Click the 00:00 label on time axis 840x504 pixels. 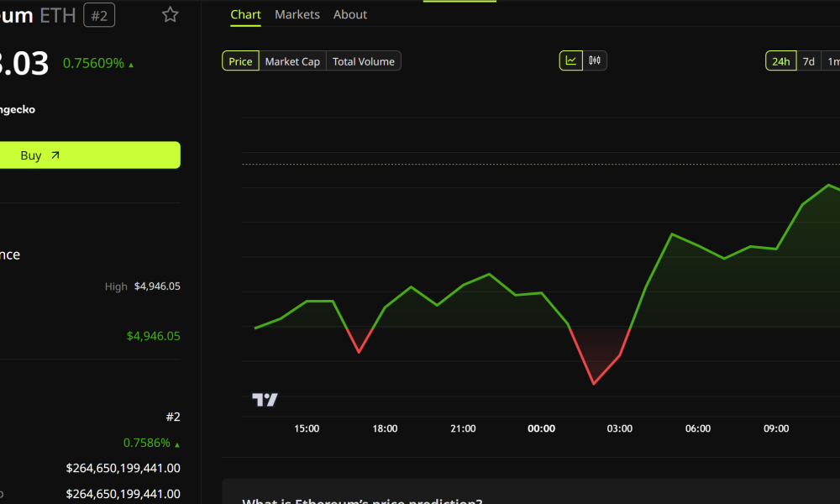(541, 428)
